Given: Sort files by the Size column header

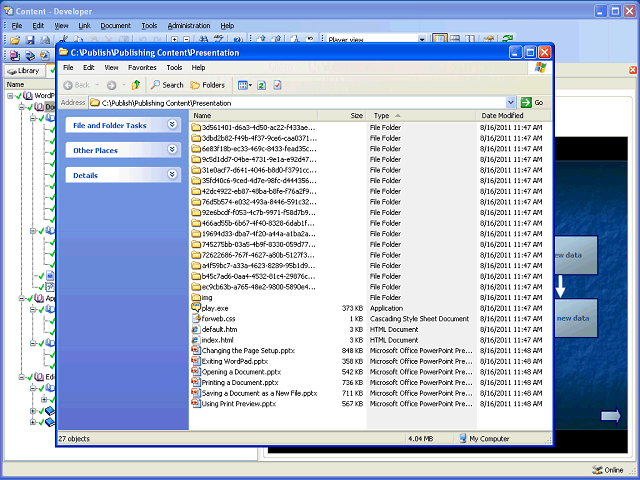Looking at the screenshot, I should tap(342, 116).
